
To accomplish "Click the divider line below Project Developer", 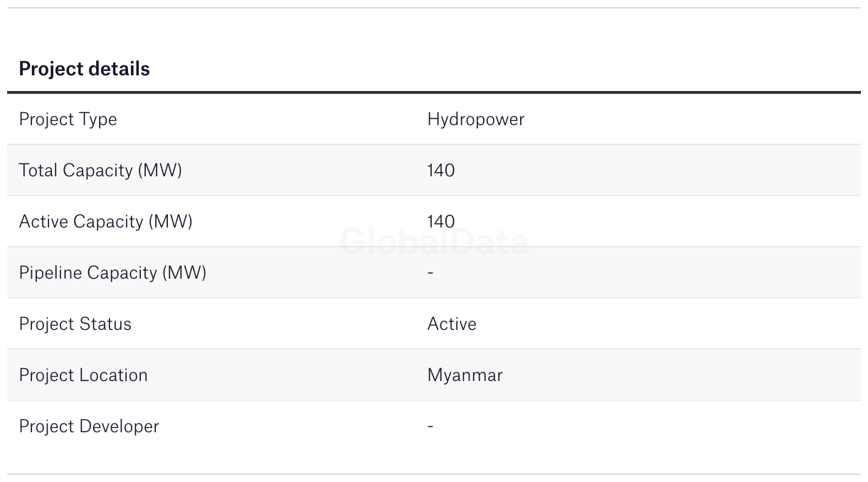I will (434, 474).
